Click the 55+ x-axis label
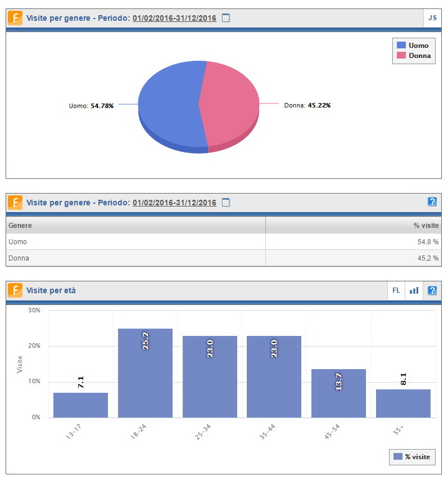This screenshot has height=480, width=448. coord(399,430)
